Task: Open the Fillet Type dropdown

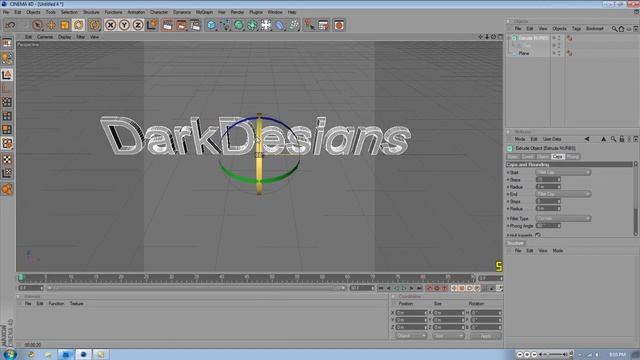Action: point(563,218)
